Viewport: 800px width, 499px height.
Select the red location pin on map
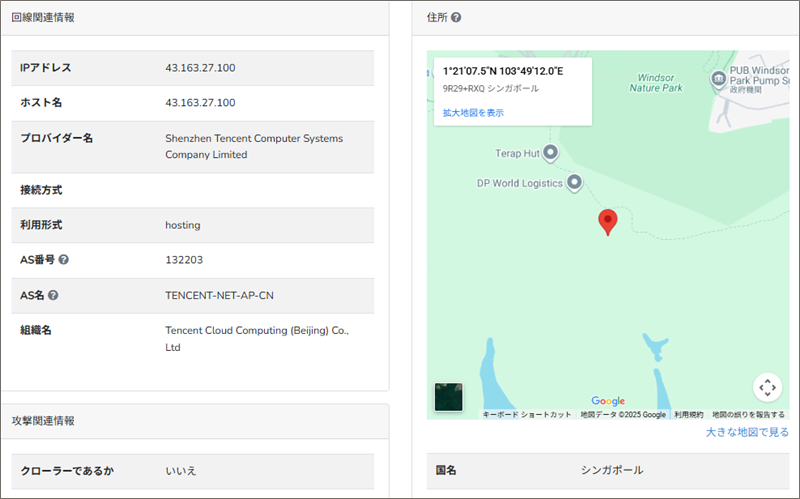click(x=607, y=222)
